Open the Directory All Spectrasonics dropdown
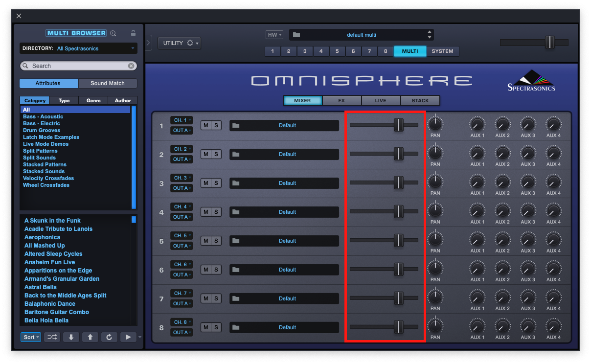The height and width of the screenshot is (364, 591). [78, 48]
